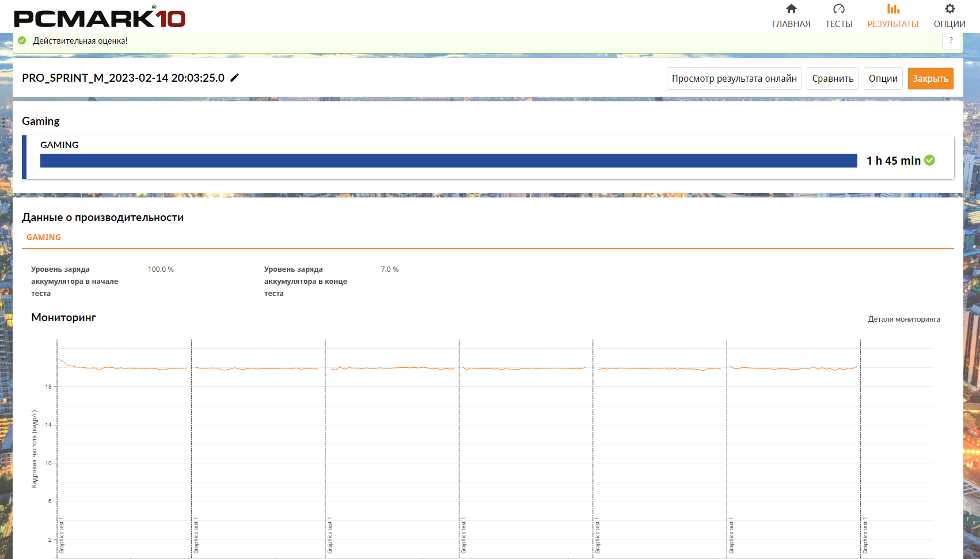
Task: Click the 1 h 45 min result
Action: point(893,161)
